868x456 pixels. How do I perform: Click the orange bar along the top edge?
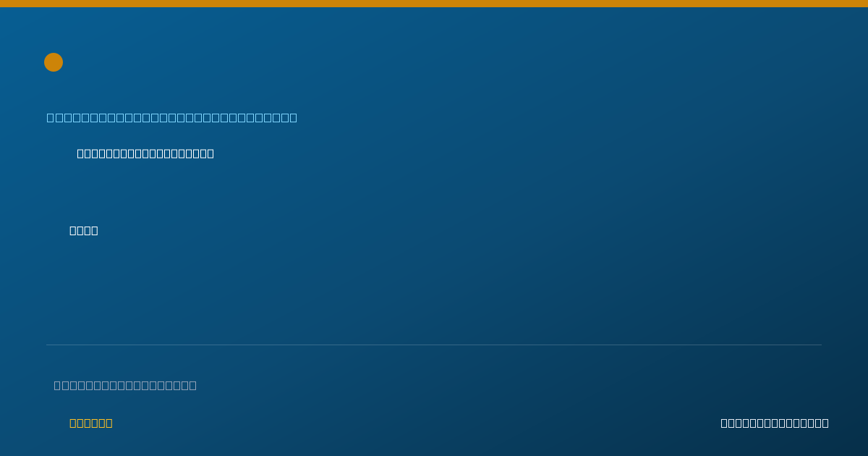434,4
